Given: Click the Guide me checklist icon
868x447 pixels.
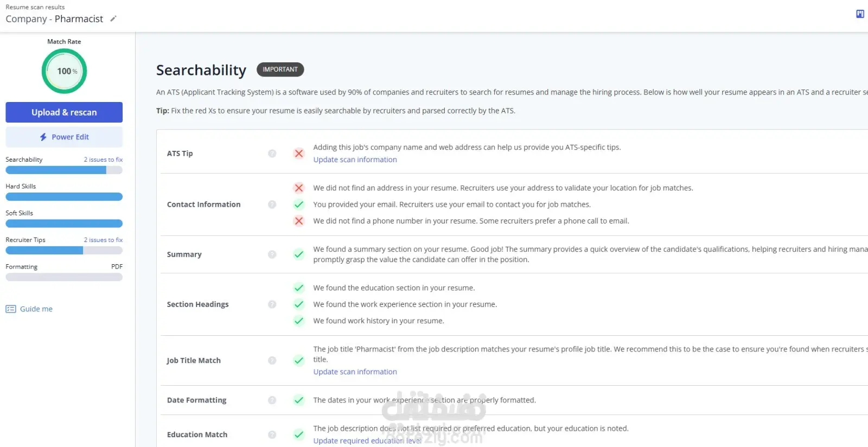Looking at the screenshot, I should pos(11,309).
